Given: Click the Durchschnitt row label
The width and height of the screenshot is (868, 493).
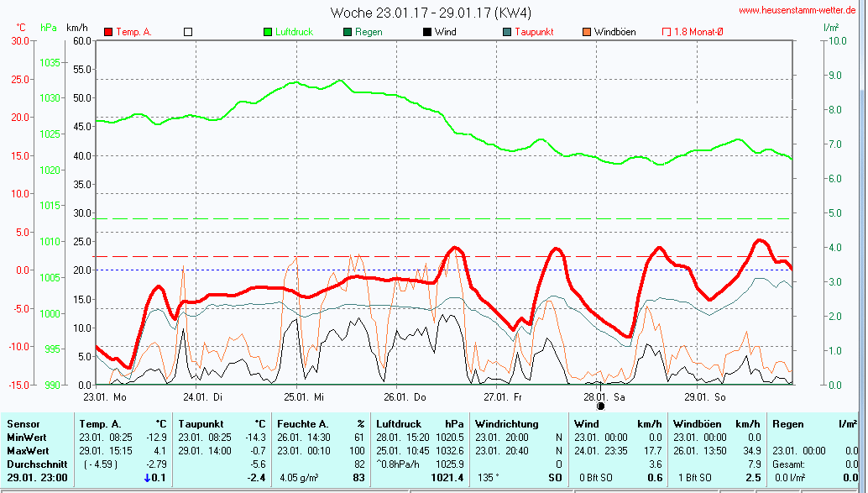Looking at the screenshot, I should point(35,464).
